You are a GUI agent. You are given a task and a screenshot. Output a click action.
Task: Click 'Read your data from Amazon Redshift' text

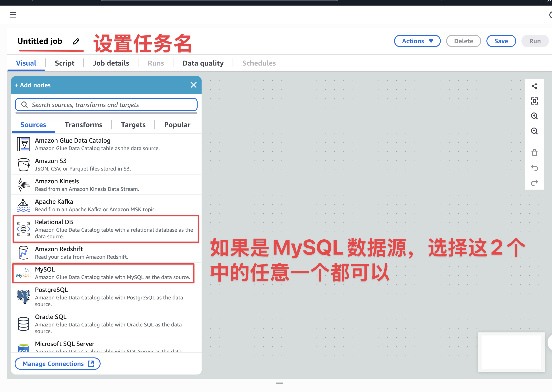click(x=81, y=257)
